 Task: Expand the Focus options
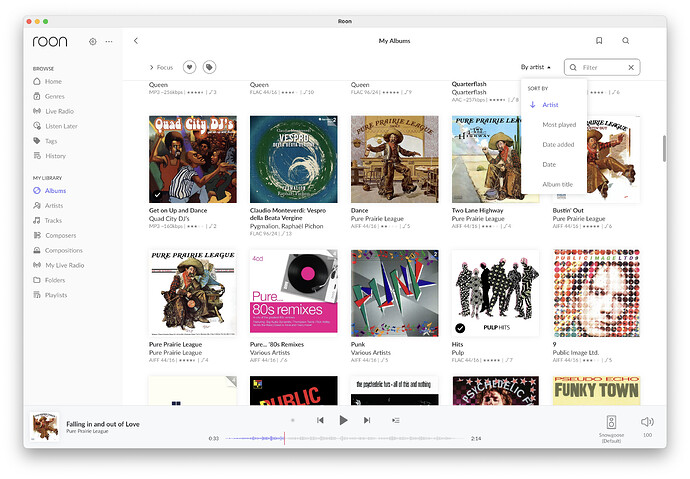(x=161, y=67)
